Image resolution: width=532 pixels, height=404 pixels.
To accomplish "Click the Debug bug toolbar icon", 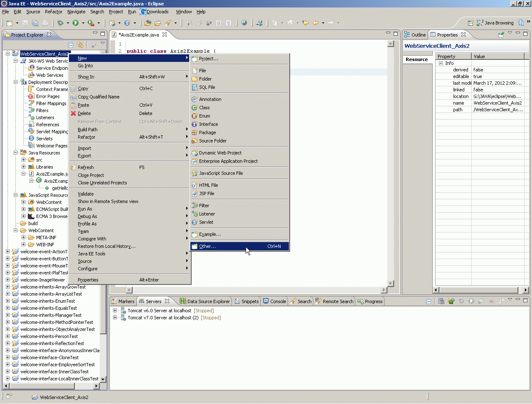I will coord(60,23).
